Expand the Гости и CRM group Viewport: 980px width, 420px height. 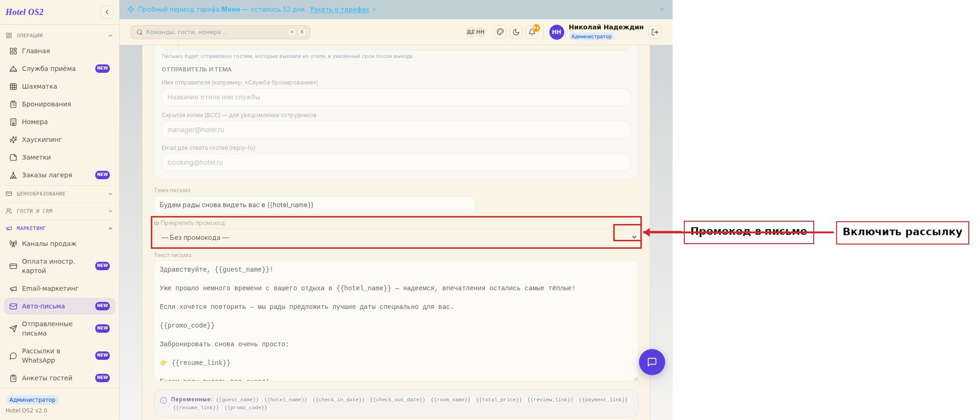(x=59, y=211)
